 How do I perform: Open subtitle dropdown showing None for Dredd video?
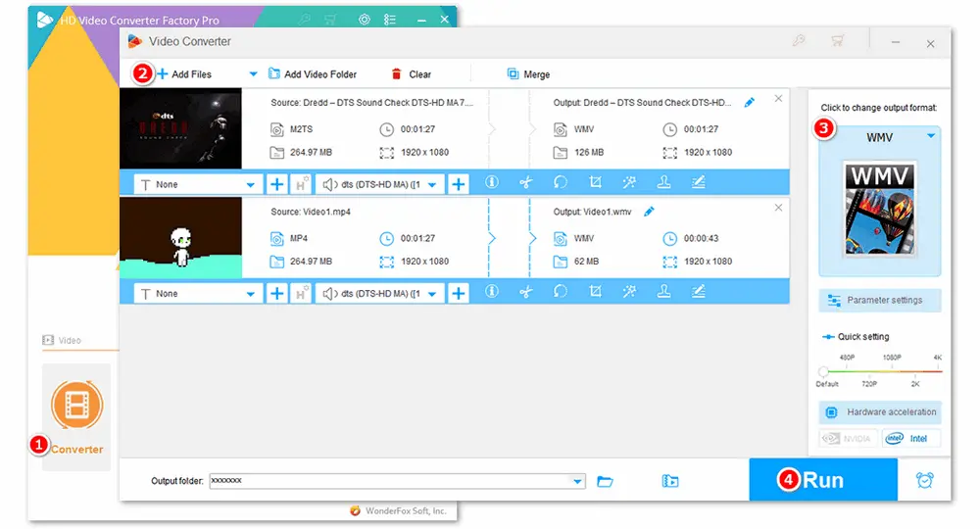(198, 184)
